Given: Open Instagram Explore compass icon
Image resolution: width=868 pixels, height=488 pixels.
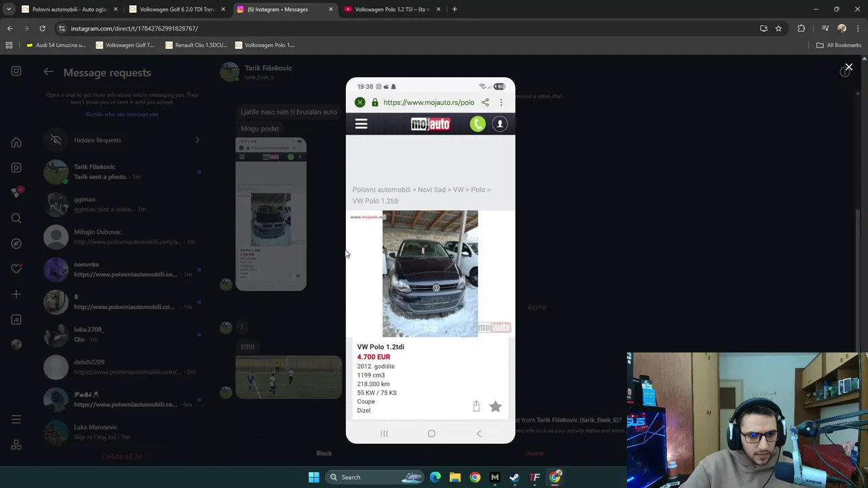Looking at the screenshot, I should [16, 243].
